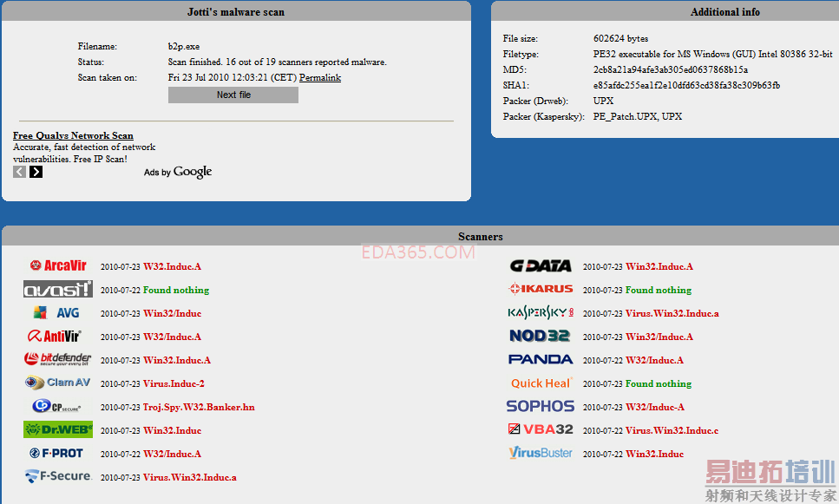
Task: Click the next ad arrow
Action: [x=36, y=172]
